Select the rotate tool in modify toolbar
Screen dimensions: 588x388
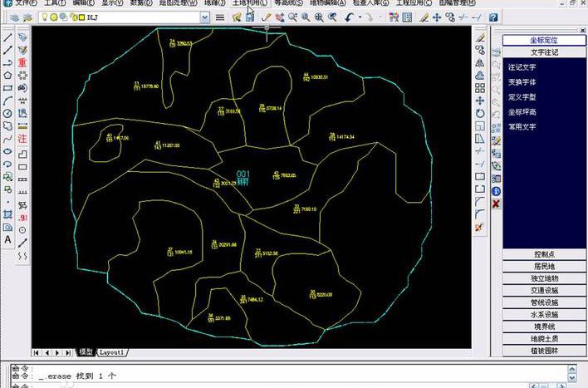[480, 113]
